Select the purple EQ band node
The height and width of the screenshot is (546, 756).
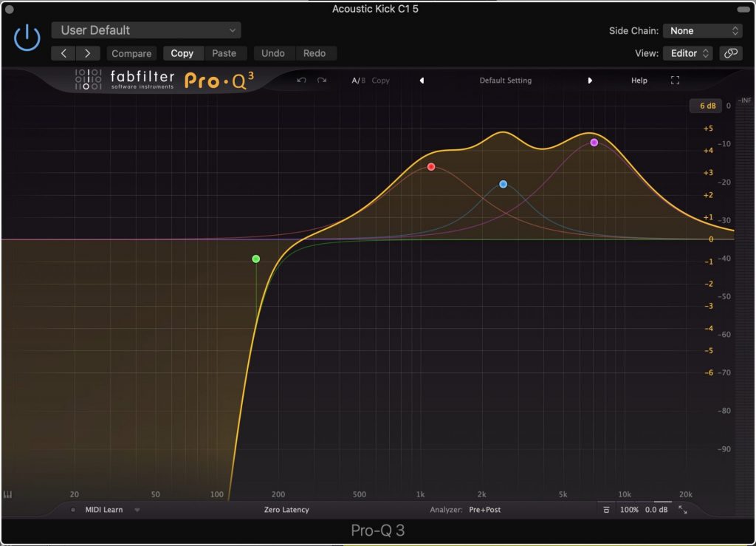(594, 143)
